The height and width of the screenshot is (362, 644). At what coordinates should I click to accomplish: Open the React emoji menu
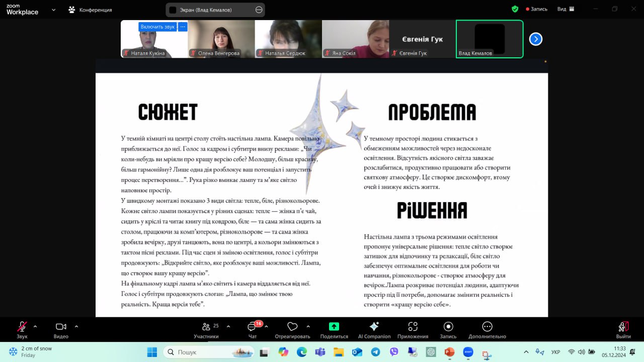[292, 327]
